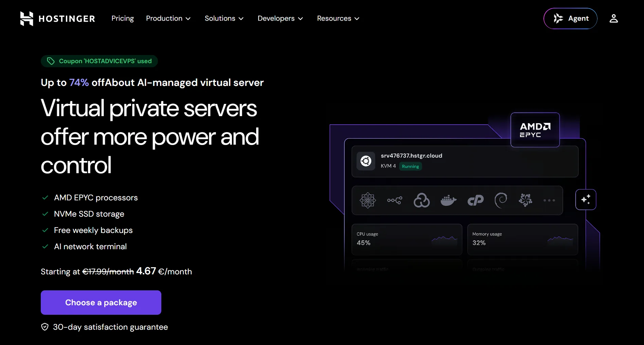The width and height of the screenshot is (644, 345).
Task: Click Choose a package button
Action: 101,303
